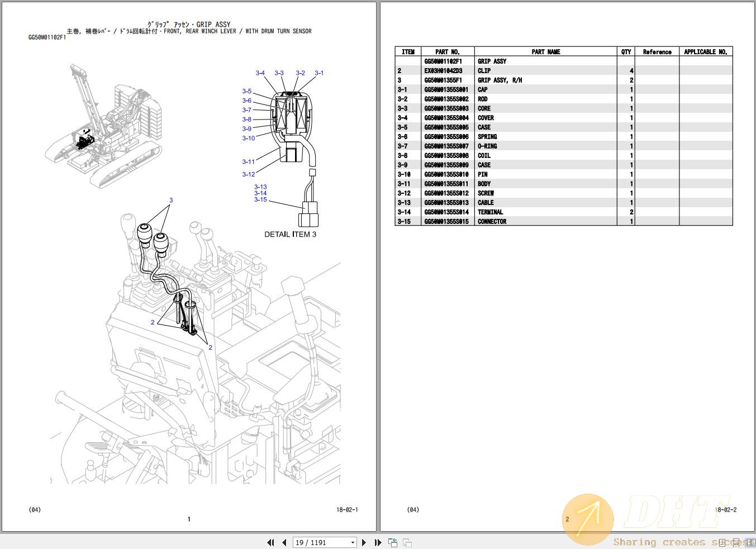This screenshot has width=756, height=549.
Task: Click the QTY column header
Action: (x=626, y=51)
